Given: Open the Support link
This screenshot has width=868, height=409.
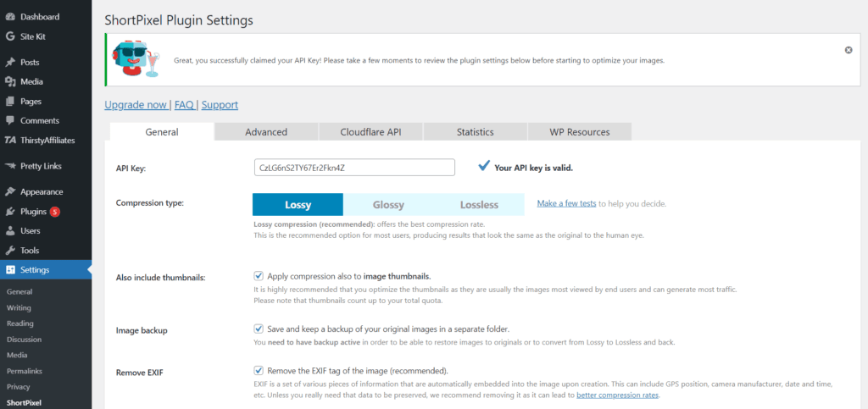Looking at the screenshot, I should click(x=220, y=105).
